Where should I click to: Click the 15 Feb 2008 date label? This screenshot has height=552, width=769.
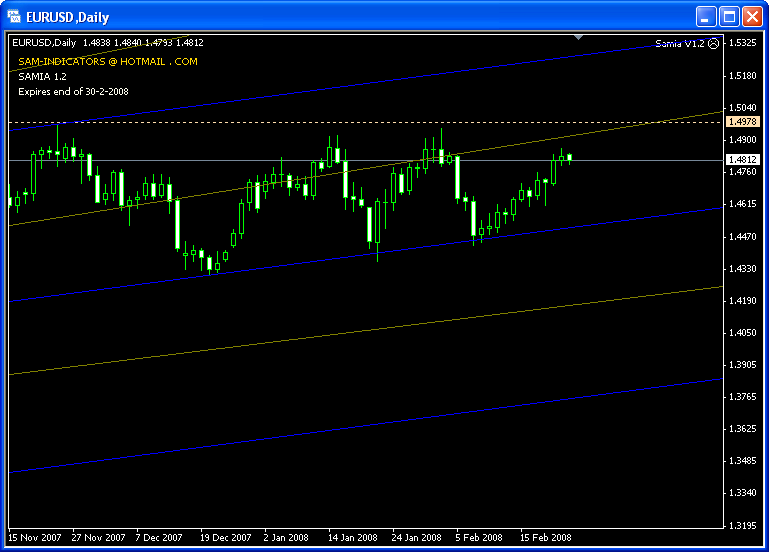tap(546, 538)
